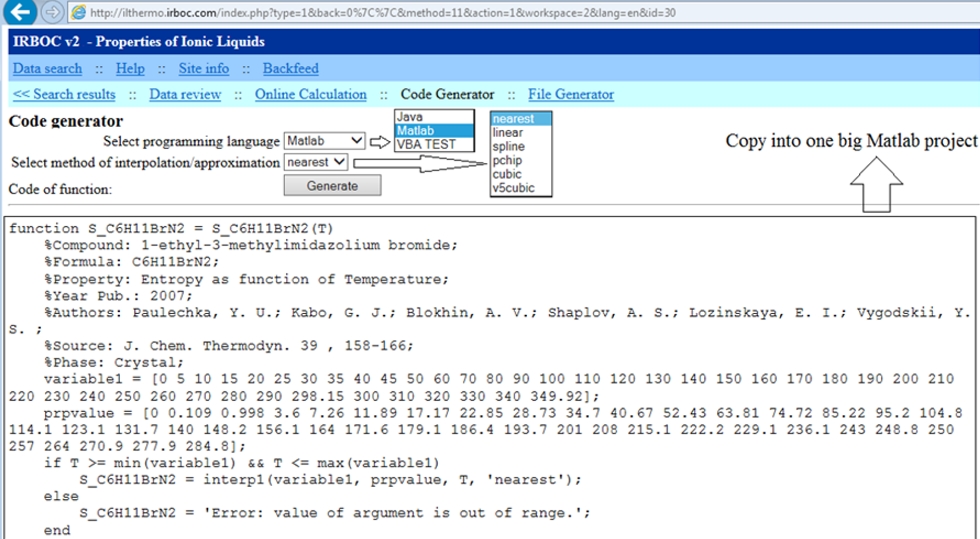The image size is (980, 539).
Task: Switch to Online Calculation
Action: [310, 95]
